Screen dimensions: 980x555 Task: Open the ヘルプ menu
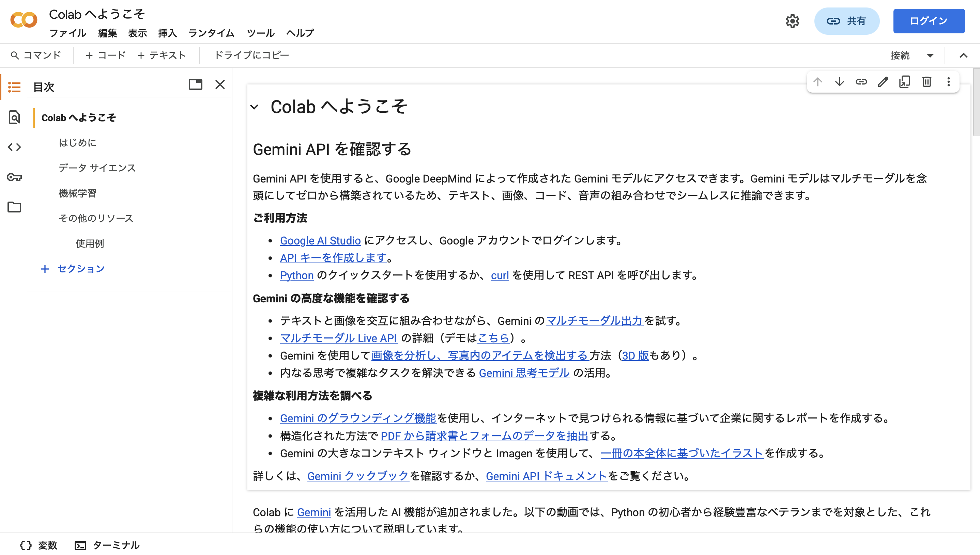[x=300, y=33]
